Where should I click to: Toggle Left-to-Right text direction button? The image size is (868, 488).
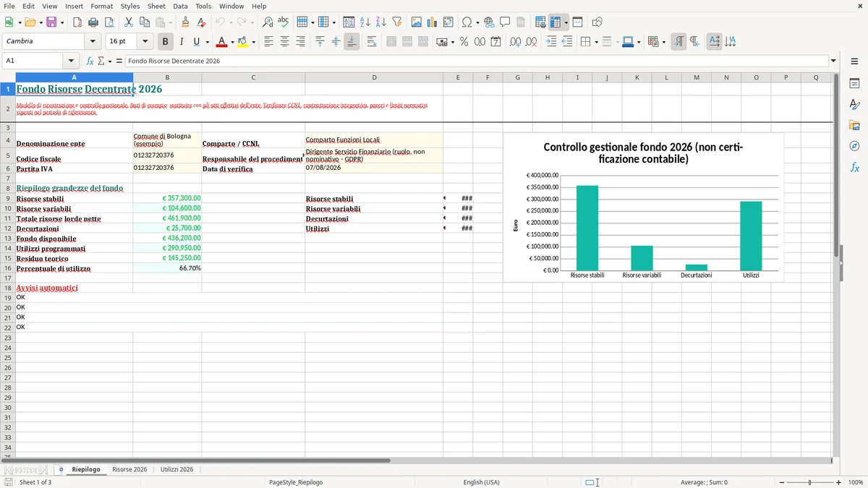click(678, 42)
